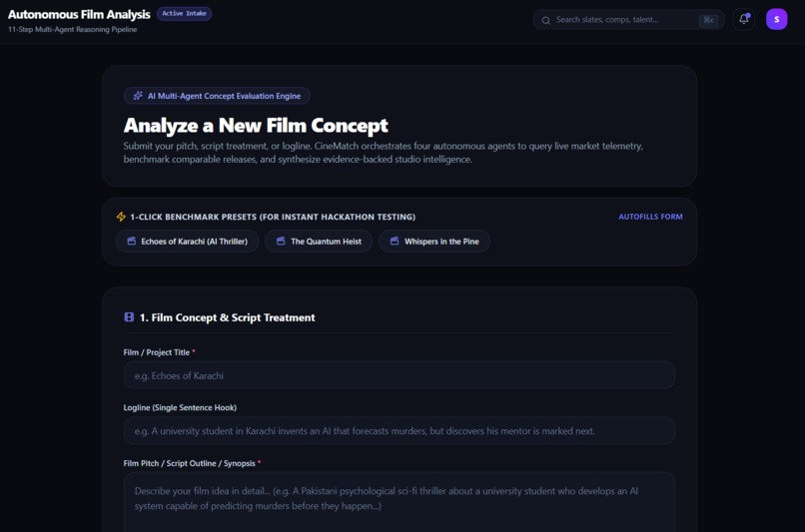Click the AUTOFILLS FORM link
The width and height of the screenshot is (805, 532).
pos(650,217)
